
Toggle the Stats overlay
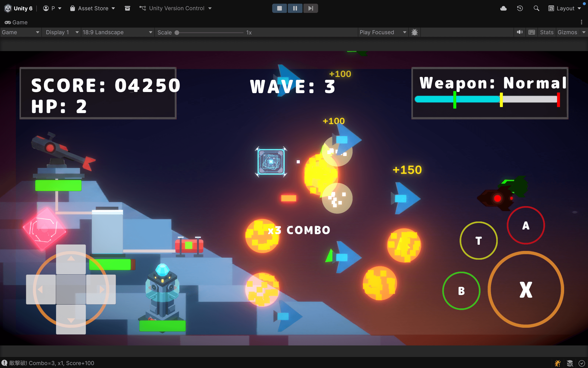(546, 32)
